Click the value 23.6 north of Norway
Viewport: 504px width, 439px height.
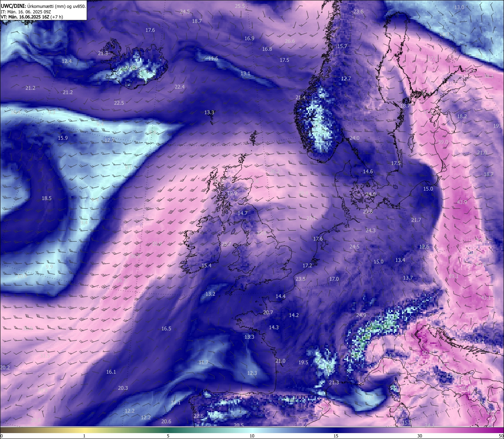(x=358, y=12)
